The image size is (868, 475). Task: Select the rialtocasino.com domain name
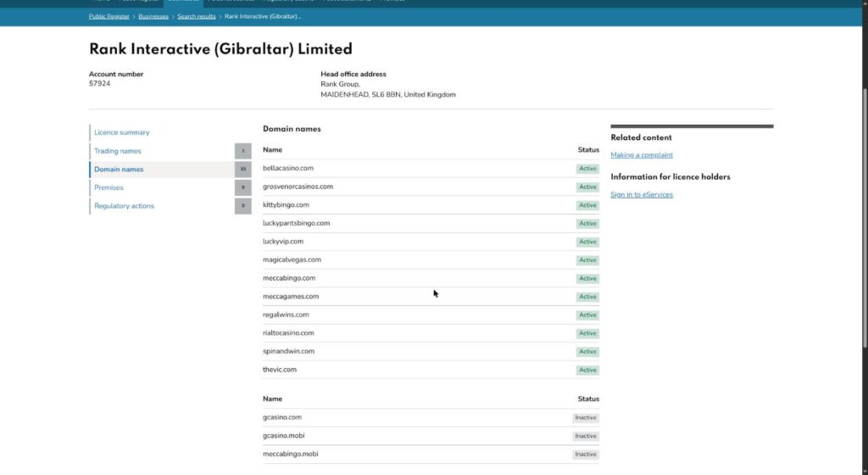[288, 332]
